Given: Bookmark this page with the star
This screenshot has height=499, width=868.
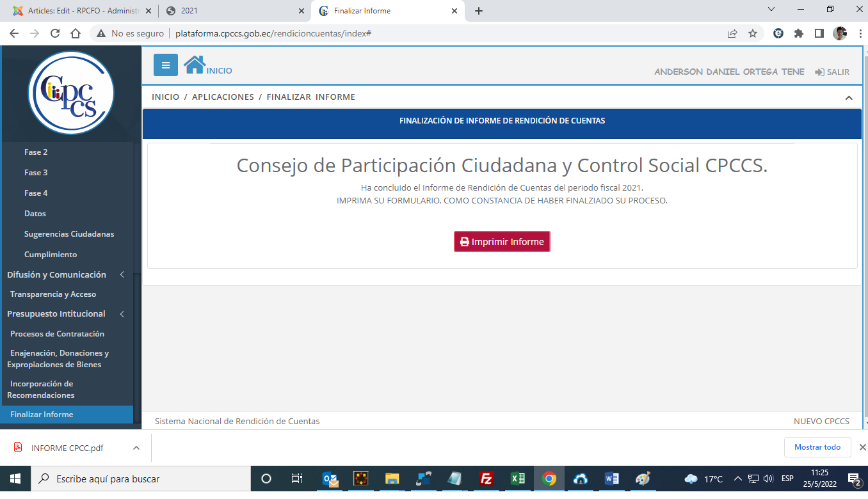Looking at the screenshot, I should click(x=753, y=33).
